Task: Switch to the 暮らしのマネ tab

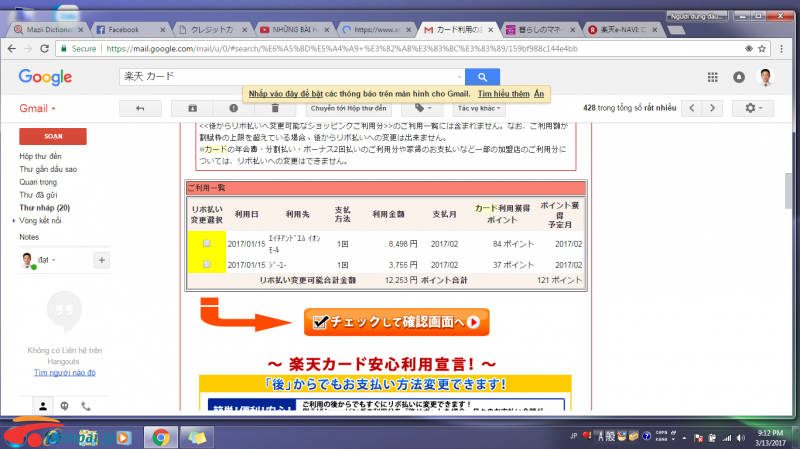Action: 540,30
